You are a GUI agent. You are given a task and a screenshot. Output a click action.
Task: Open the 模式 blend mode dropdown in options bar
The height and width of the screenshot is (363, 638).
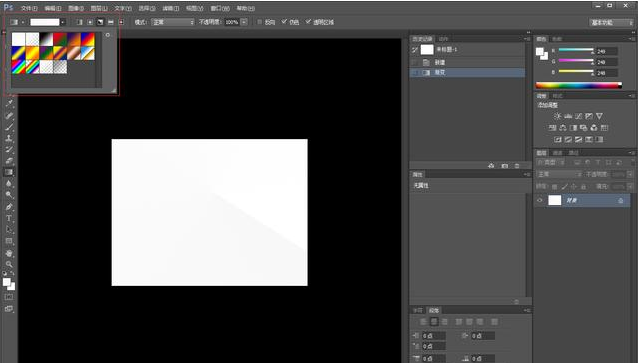[173, 22]
